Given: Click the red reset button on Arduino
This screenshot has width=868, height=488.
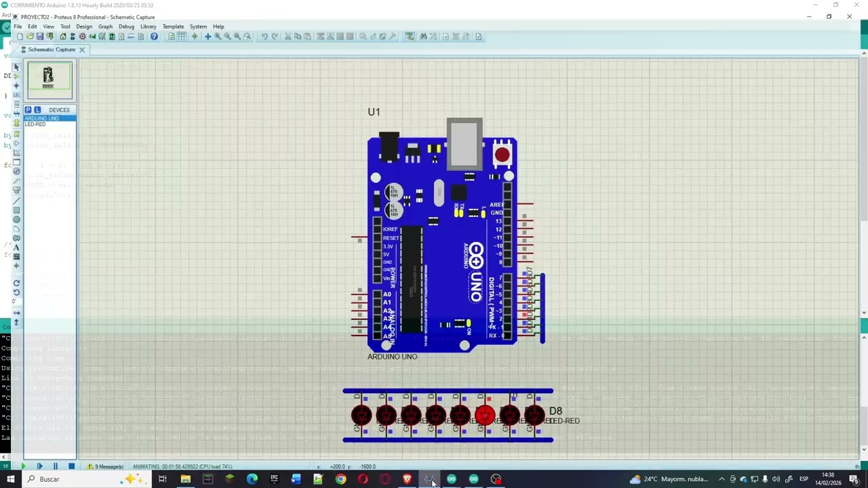Looking at the screenshot, I should tap(502, 155).
